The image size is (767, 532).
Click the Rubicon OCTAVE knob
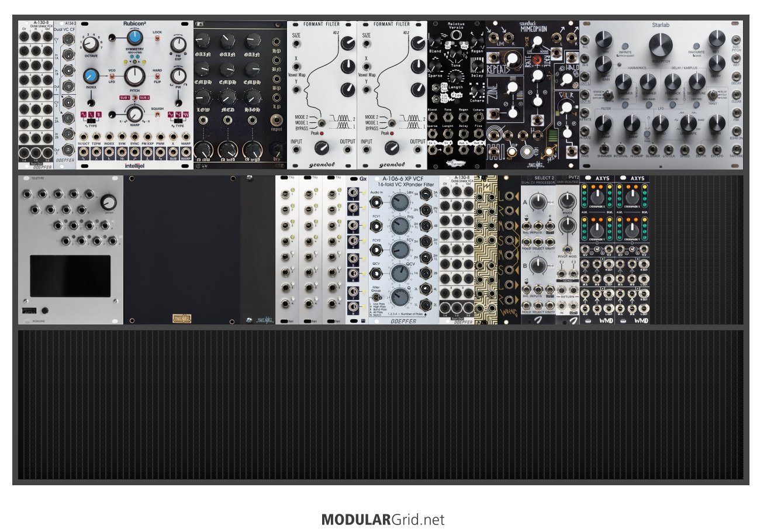(90, 44)
